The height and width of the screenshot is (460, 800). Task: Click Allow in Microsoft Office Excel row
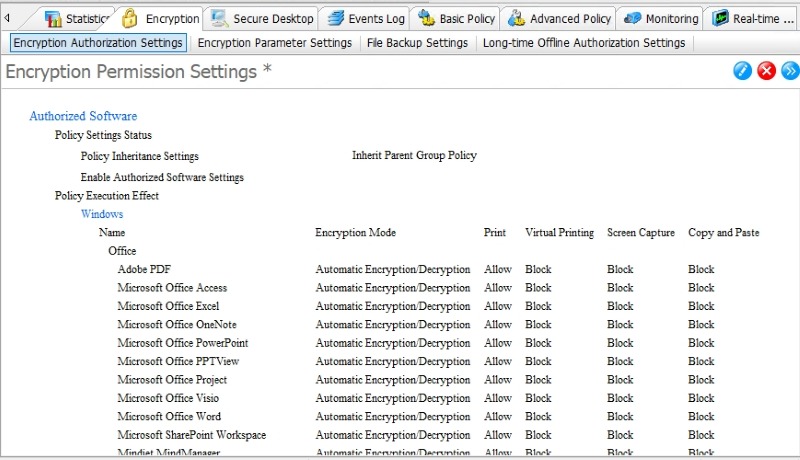coord(497,306)
